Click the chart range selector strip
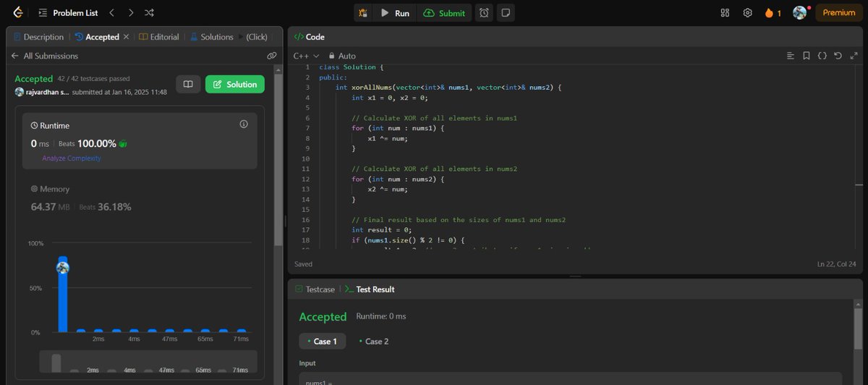This screenshot has height=385, width=868. tap(148, 361)
